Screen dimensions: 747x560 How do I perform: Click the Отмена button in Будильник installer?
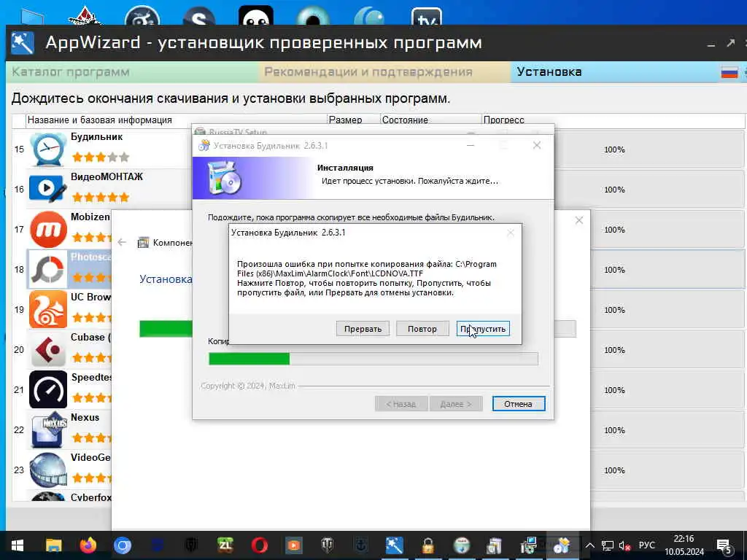click(519, 404)
